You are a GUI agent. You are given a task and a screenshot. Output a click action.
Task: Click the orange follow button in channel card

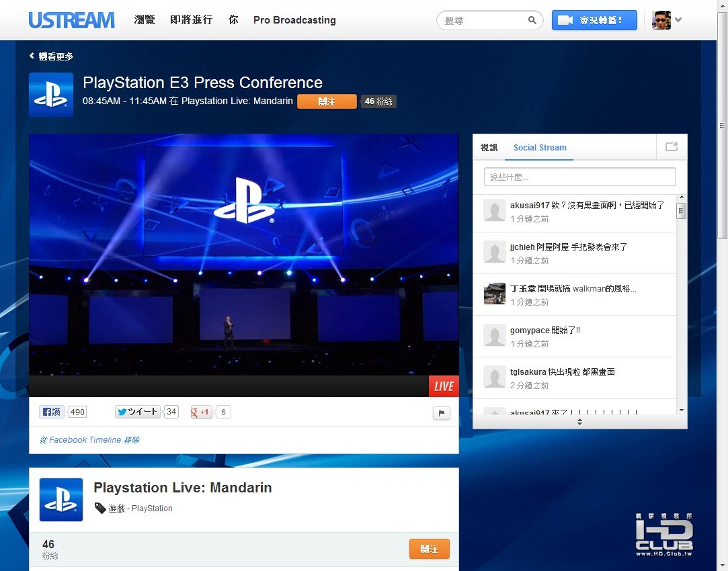(430, 549)
